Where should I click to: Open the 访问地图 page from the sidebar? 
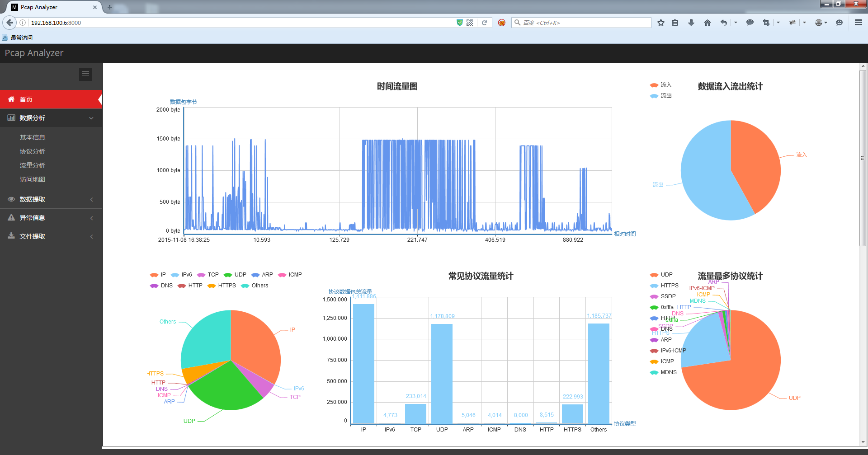[x=32, y=179]
